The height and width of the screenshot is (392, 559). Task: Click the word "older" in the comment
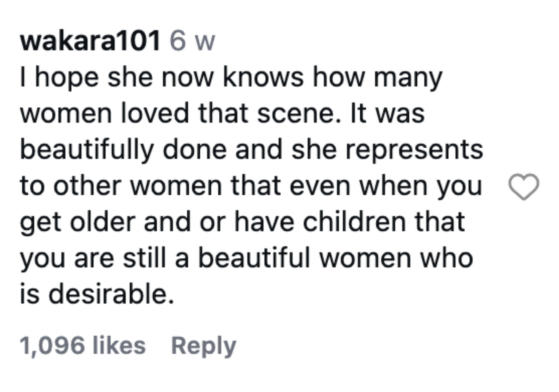coord(103,222)
